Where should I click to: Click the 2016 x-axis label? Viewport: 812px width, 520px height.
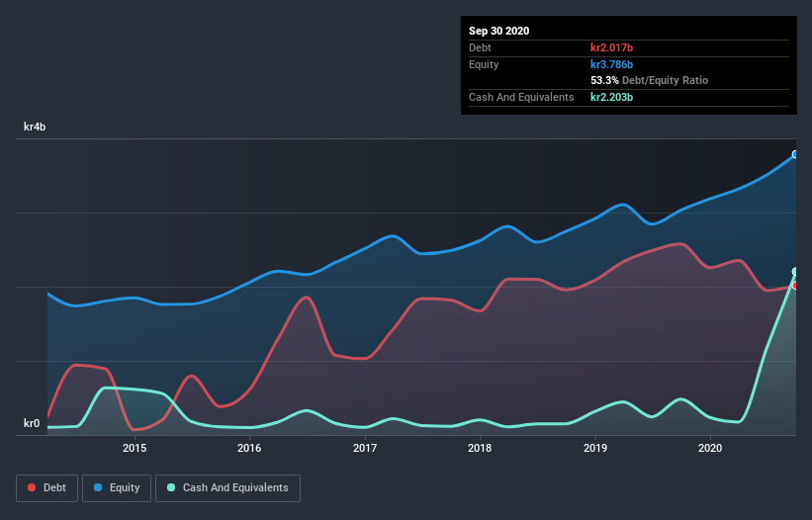coord(249,448)
